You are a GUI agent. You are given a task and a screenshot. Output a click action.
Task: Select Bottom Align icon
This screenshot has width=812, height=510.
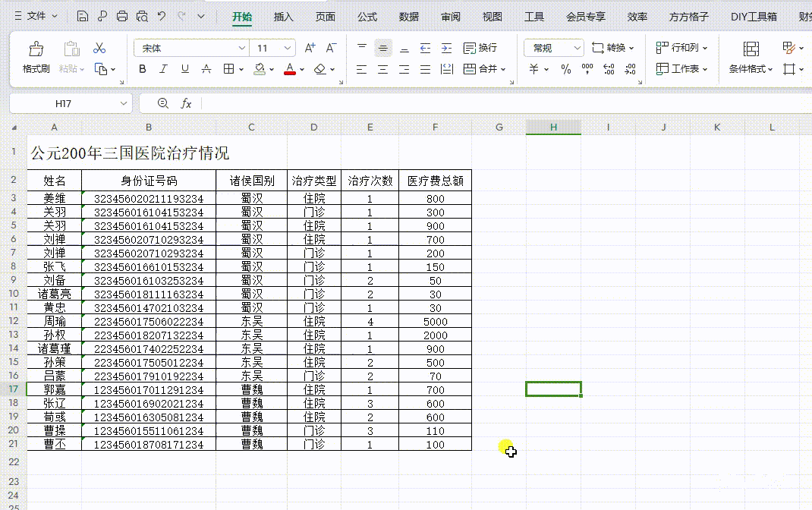point(404,48)
